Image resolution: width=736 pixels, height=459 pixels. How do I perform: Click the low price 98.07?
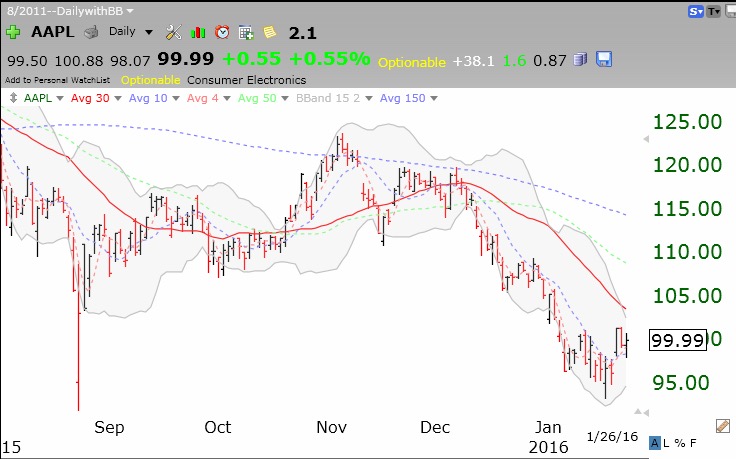[x=130, y=61]
